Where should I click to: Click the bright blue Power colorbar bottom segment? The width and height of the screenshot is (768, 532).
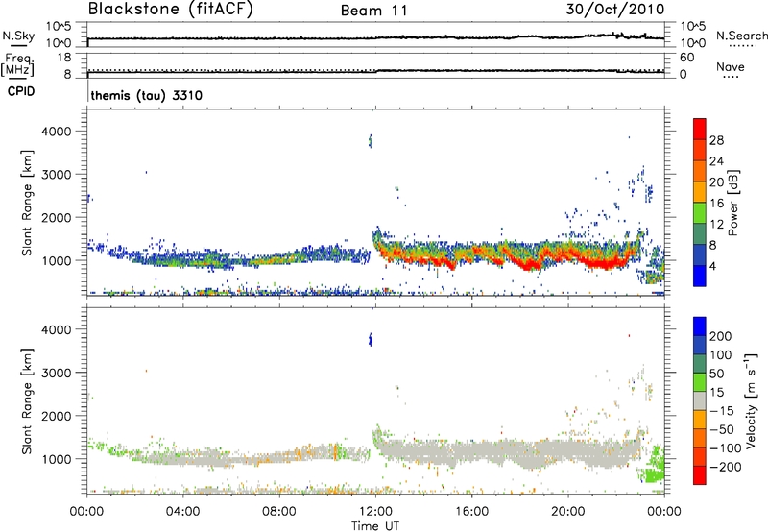coord(700,276)
